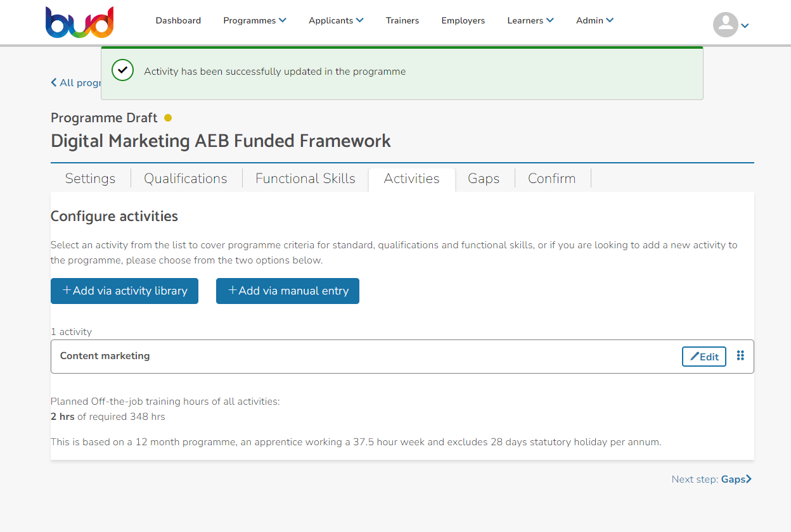Switch to the Qualifications tab
Viewport: 791px width, 532px height.
186,179
